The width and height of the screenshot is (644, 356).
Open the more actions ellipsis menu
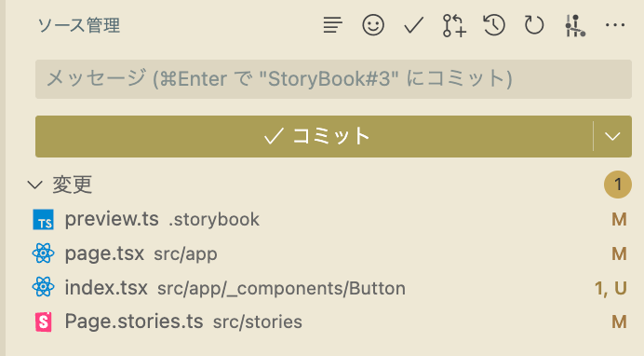point(615,25)
